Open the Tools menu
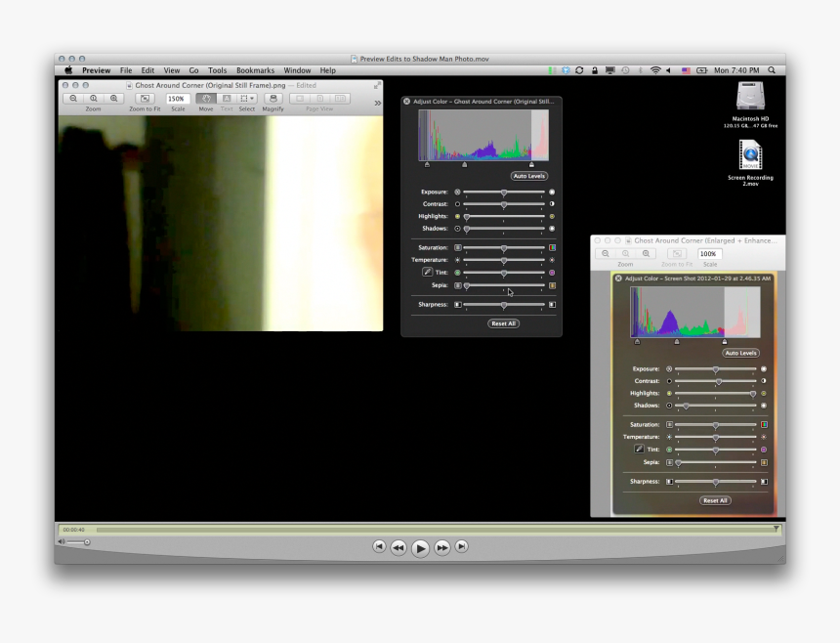 click(217, 69)
